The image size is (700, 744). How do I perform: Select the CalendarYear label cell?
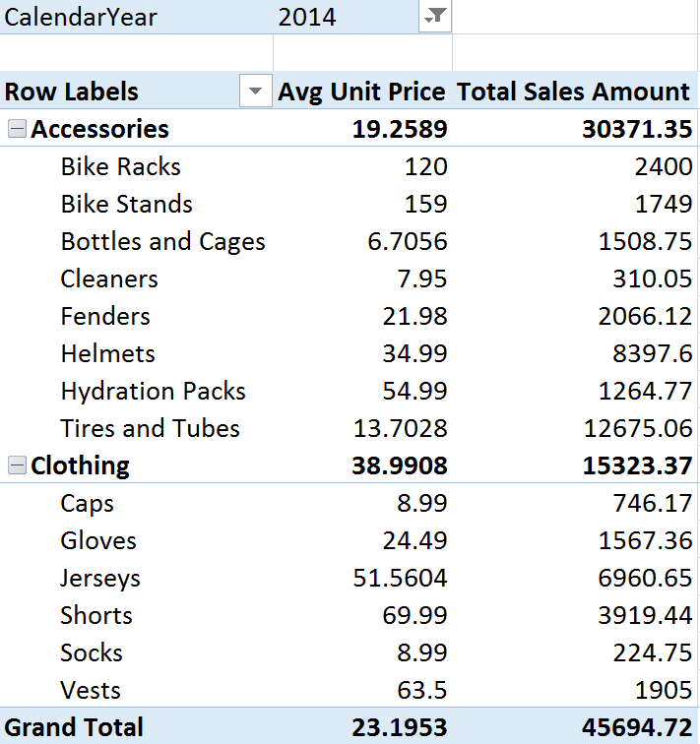pos(82,18)
